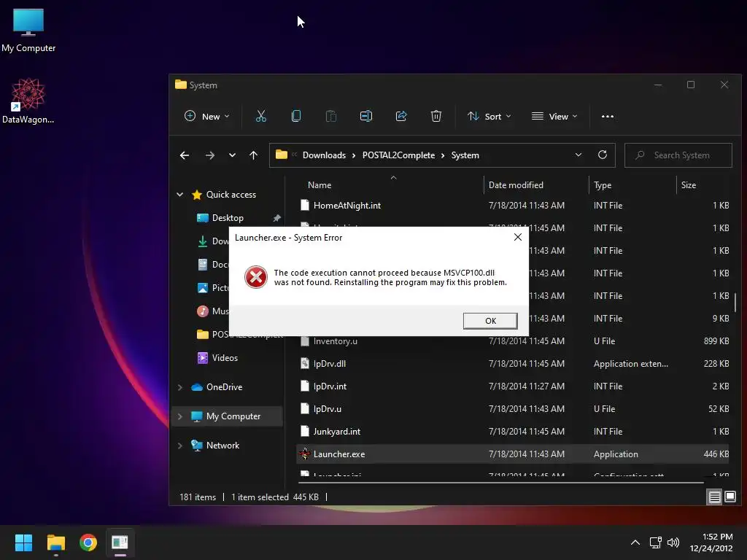
Task: Click the Rename icon in toolbar
Action: (x=366, y=116)
